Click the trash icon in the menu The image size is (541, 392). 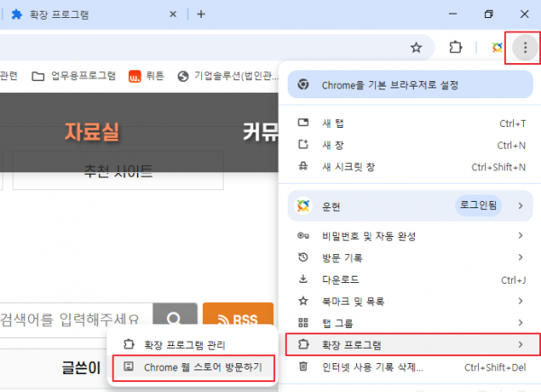(x=303, y=366)
